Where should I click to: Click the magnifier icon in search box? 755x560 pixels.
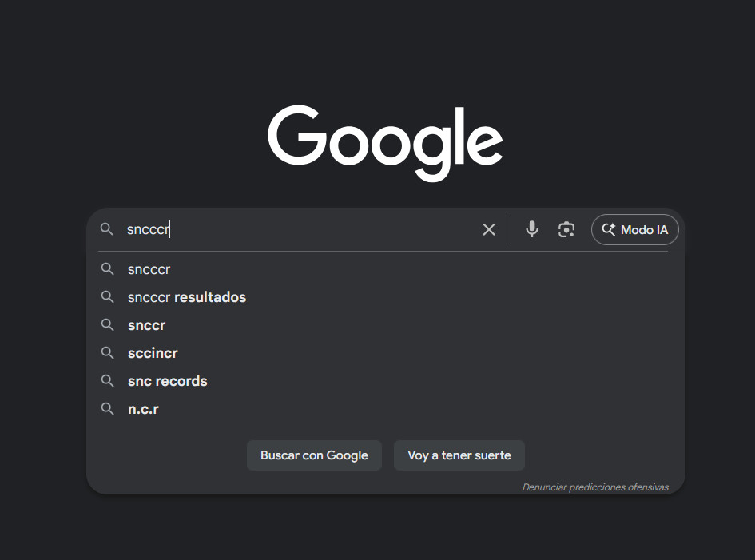click(x=107, y=230)
